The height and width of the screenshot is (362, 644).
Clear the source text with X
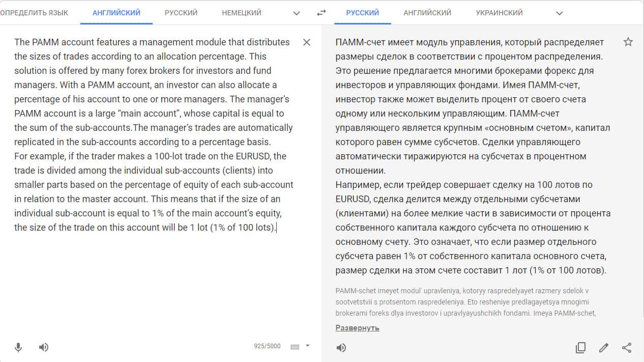307,42
